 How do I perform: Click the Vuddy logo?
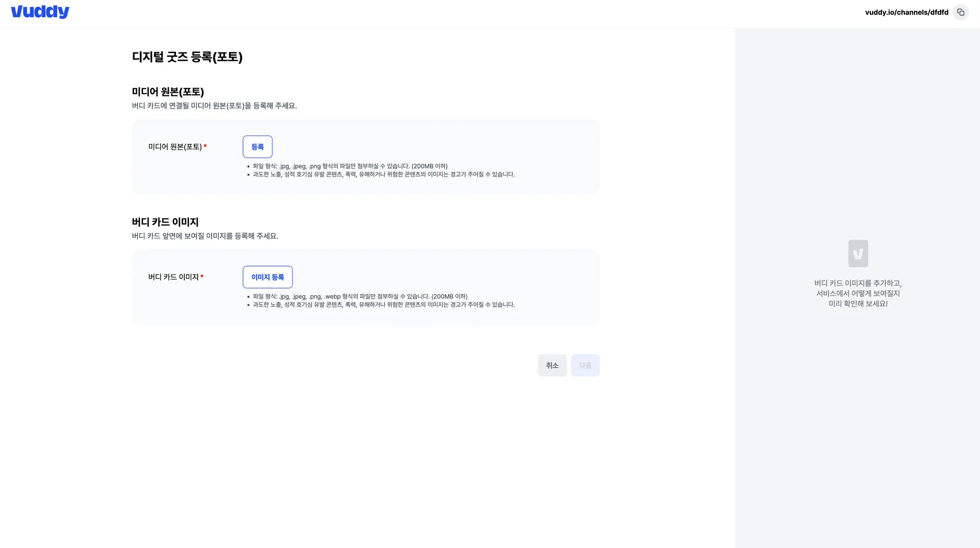(40, 12)
